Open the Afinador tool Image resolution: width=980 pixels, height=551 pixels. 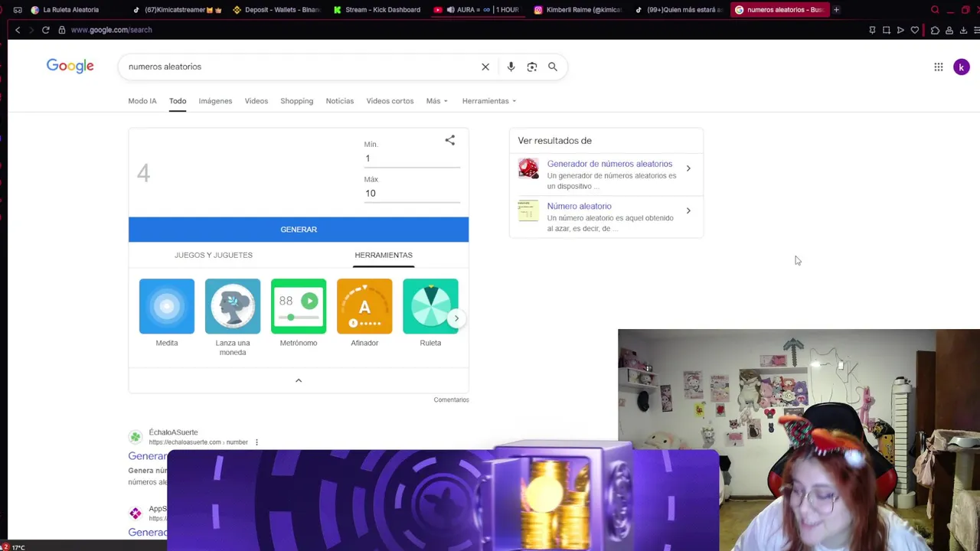click(364, 313)
